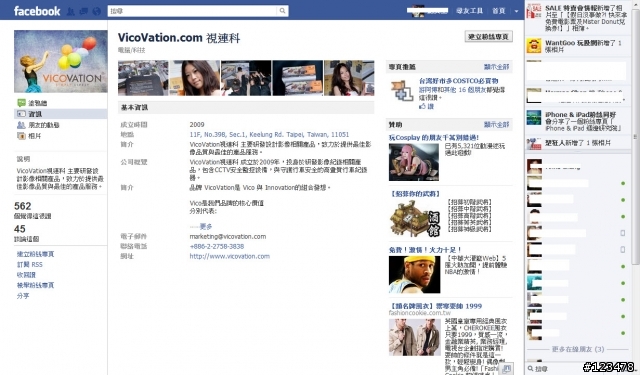Image resolution: width=640 pixels, height=375 pixels.
Task: Click the Wall speech bubble icon
Action: coord(21,103)
